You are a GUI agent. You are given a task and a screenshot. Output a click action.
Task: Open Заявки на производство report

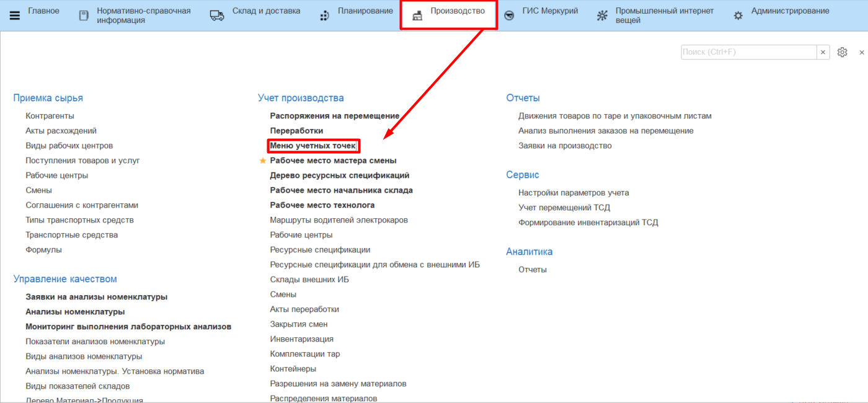(565, 146)
